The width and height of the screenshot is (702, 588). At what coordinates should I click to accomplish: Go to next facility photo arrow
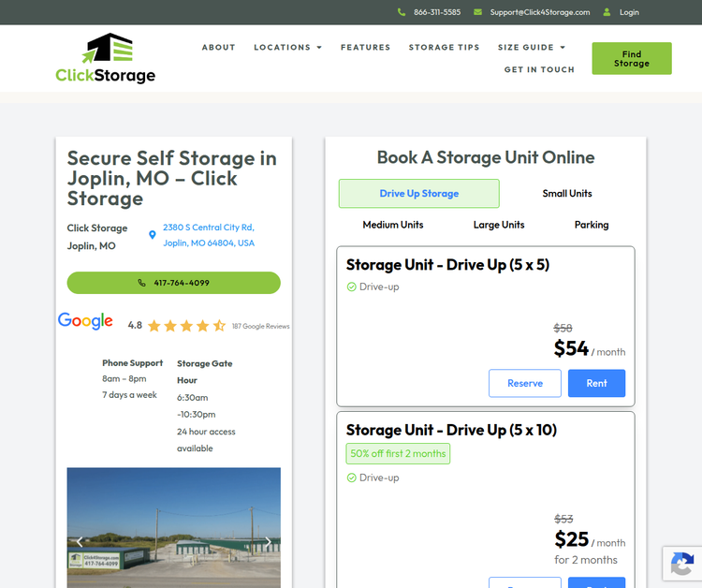point(268,542)
